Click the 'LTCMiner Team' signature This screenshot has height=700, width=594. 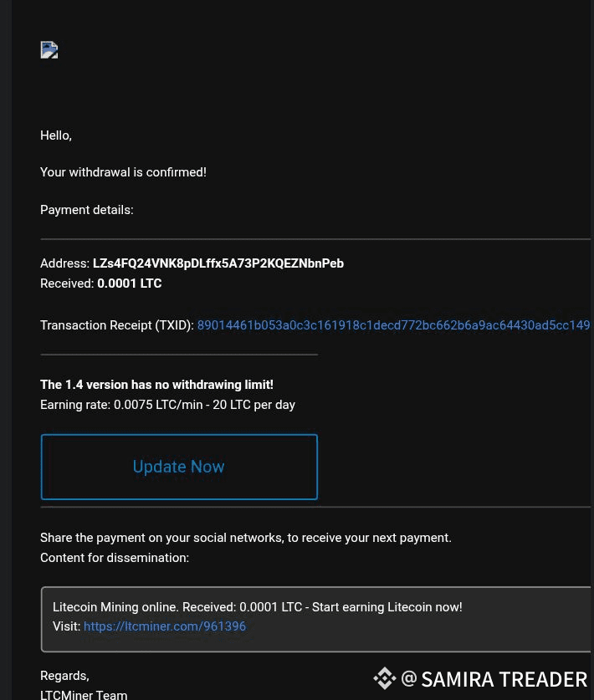[84, 694]
